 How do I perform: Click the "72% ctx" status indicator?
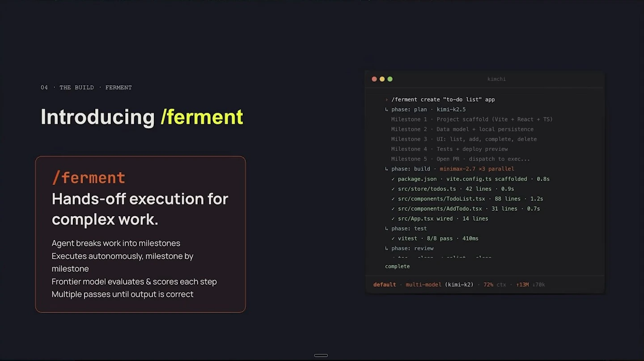tap(495, 285)
